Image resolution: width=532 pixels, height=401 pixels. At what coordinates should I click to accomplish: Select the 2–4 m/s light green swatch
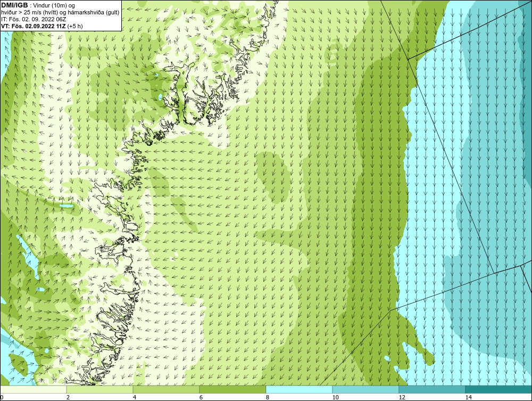click(100, 389)
